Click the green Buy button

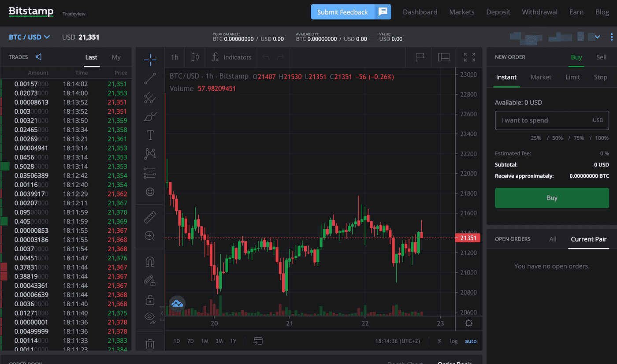[552, 198]
